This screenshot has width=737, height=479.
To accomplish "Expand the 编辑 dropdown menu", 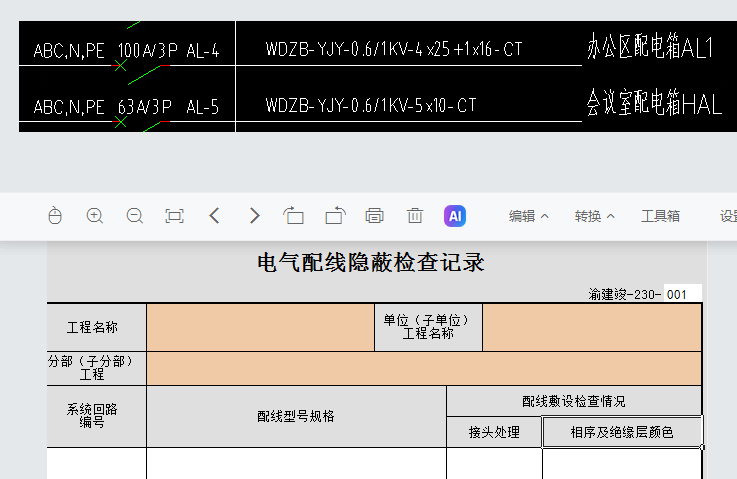I will click(x=528, y=216).
